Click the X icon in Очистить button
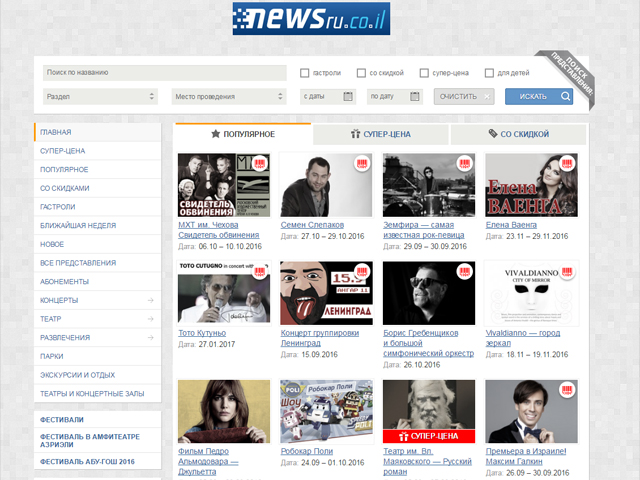Image resolution: width=640 pixels, height=480 pixels. click(x=487, y=97)
